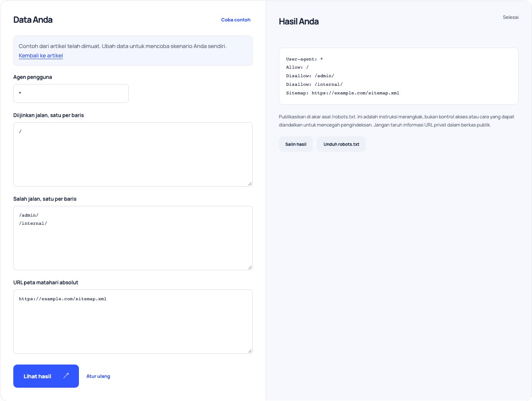Viewport: 532px width, 401px height.
Task: Click inside the Salah jalan textarea
Action: pos(133,238)
